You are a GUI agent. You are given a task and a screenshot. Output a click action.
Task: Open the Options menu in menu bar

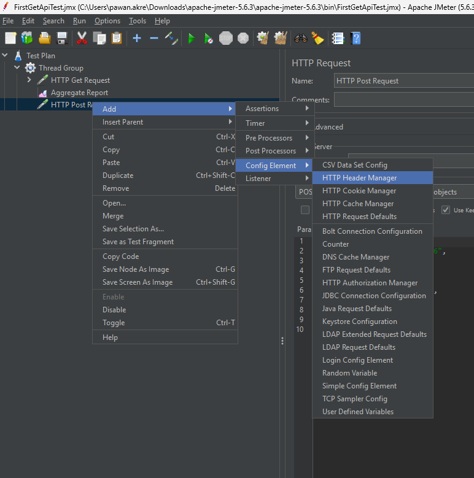(107, 21)
